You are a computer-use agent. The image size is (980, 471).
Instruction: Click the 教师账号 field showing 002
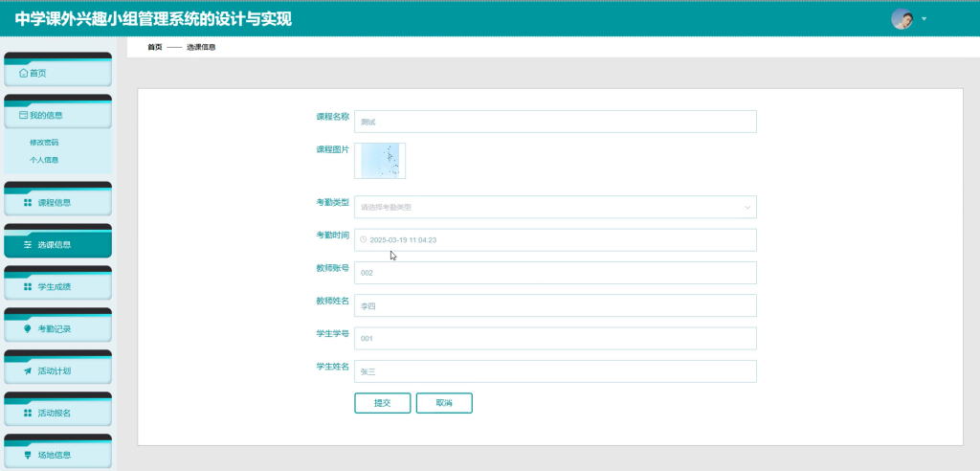coord(556,274)
